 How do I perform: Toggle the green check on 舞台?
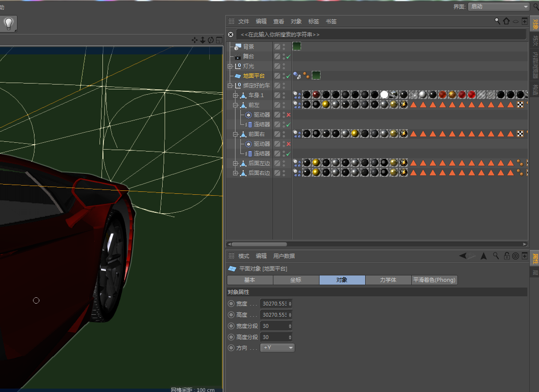(x=288, y=56)
